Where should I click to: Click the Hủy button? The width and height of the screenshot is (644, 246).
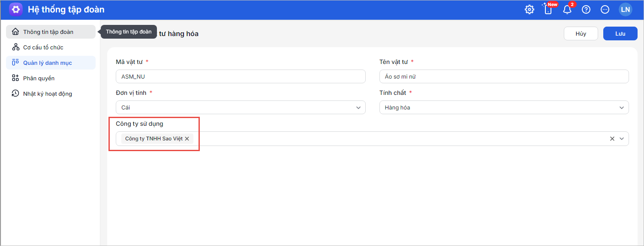coord(581,33)
